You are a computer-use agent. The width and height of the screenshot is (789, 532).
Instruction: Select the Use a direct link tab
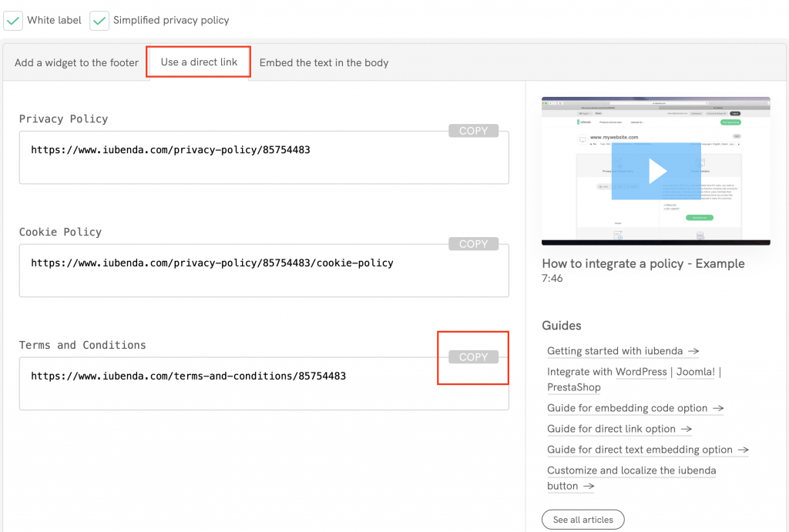point(198,62)
